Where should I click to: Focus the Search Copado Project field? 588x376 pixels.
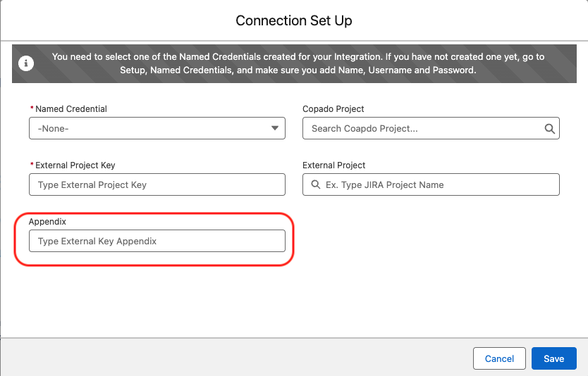[423, 129]
